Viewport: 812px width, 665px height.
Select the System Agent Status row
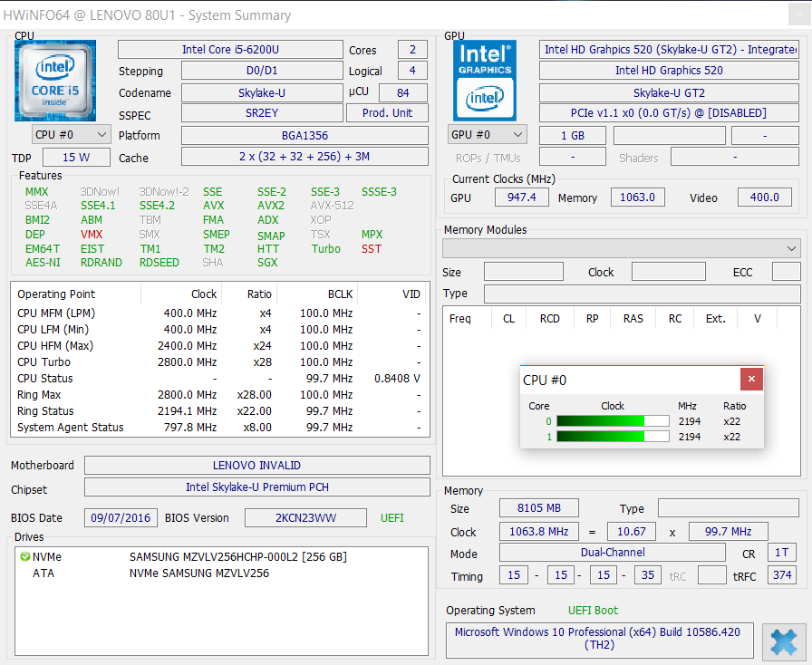pyautogui.click(x=219, y=428)
